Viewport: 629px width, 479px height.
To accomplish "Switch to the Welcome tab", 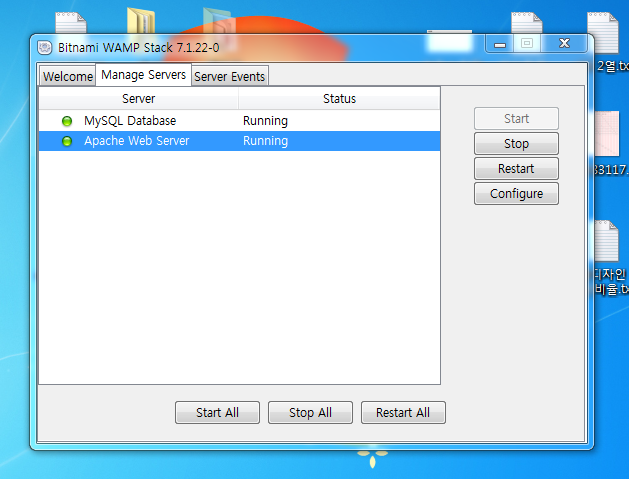I will tap(67, 76).
